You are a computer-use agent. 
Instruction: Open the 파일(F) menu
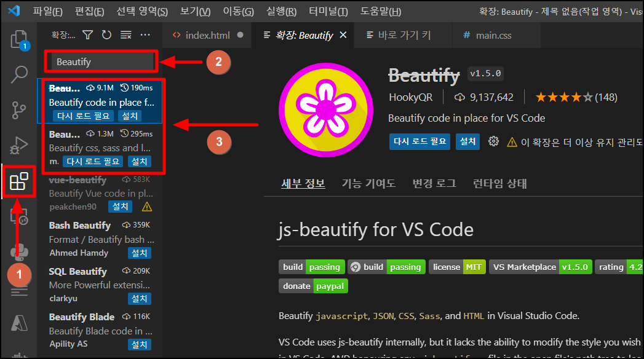(47, 11)
